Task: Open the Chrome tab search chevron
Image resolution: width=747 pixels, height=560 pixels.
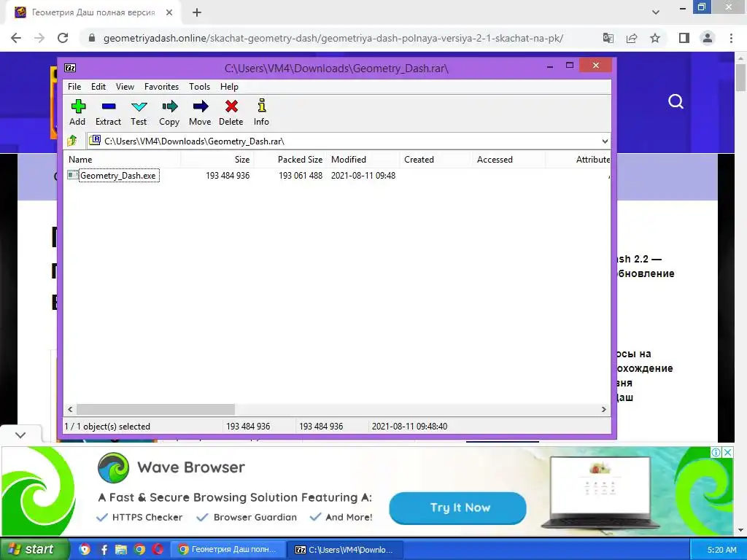Action: point(656,12)
